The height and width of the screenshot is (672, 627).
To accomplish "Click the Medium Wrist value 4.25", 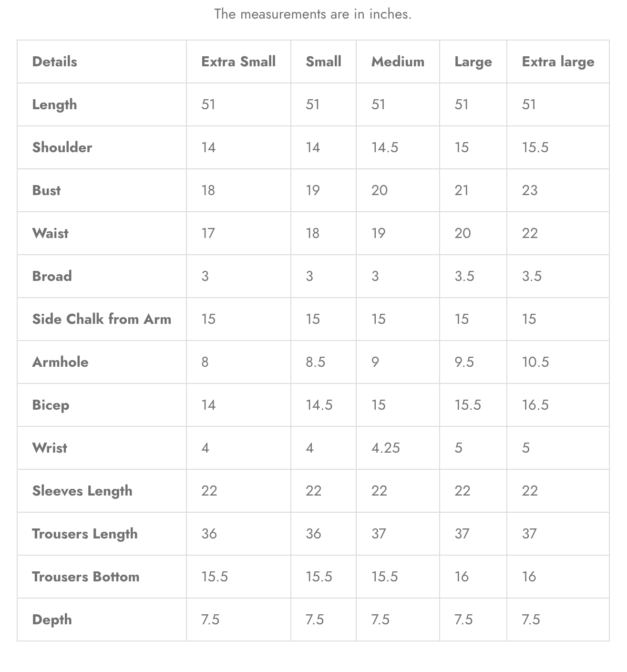I will [x=385, y=448].
